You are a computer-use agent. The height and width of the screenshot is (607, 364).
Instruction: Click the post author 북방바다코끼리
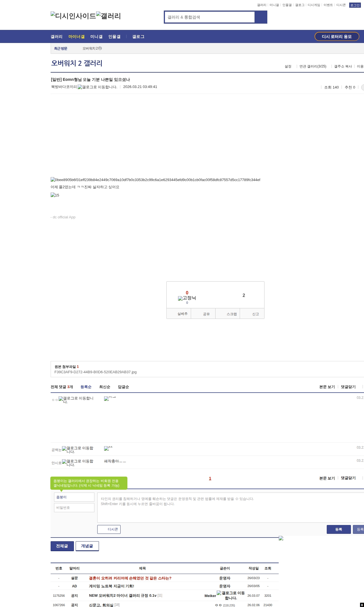click(64, 87)
